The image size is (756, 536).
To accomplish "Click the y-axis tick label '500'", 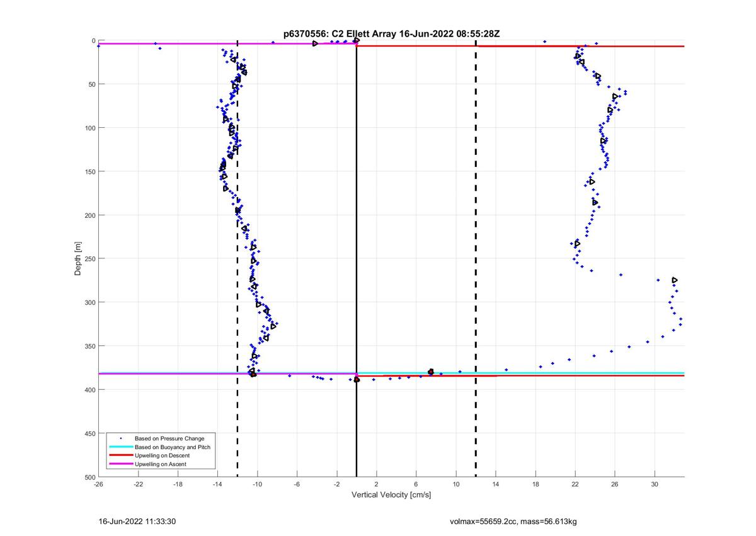I will click(x=90, y=477).
